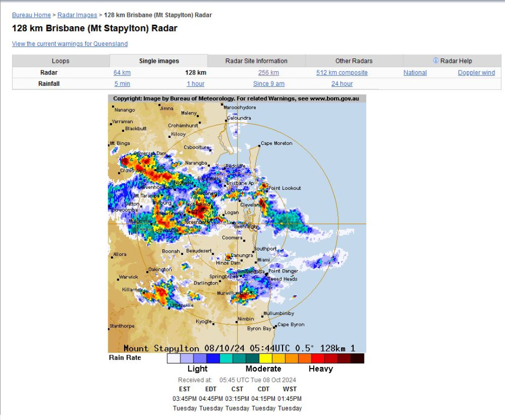Click the 128 km current range text
The image size is (505, 420).
[x=196, y=73]
